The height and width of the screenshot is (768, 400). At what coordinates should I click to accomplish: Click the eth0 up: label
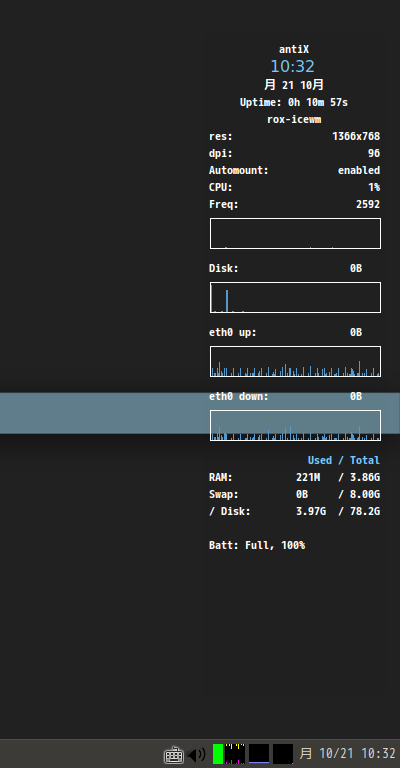tap(233, 333)
